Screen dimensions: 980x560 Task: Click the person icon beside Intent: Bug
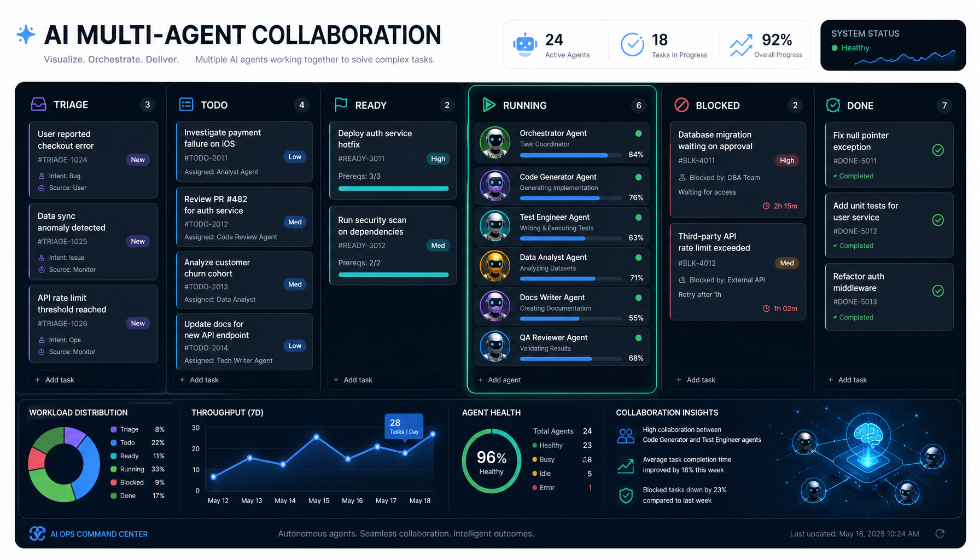click(42, 176)
